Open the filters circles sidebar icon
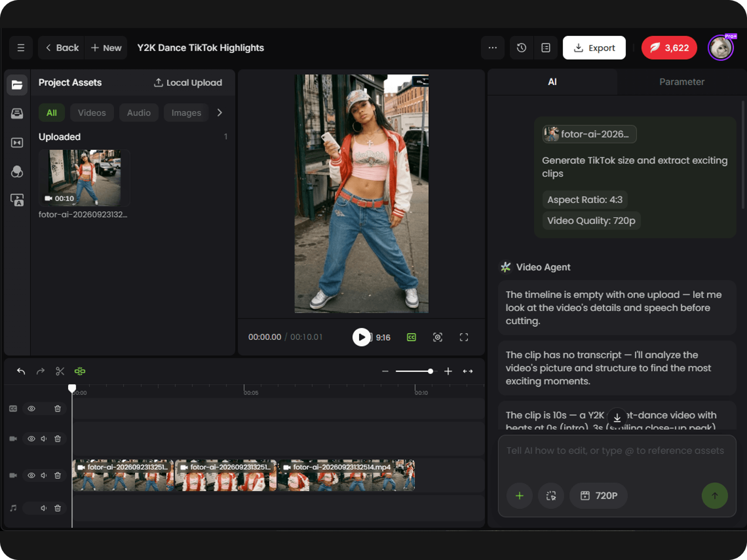Screen dimensions: 747x560 click(x=17, y=171)
